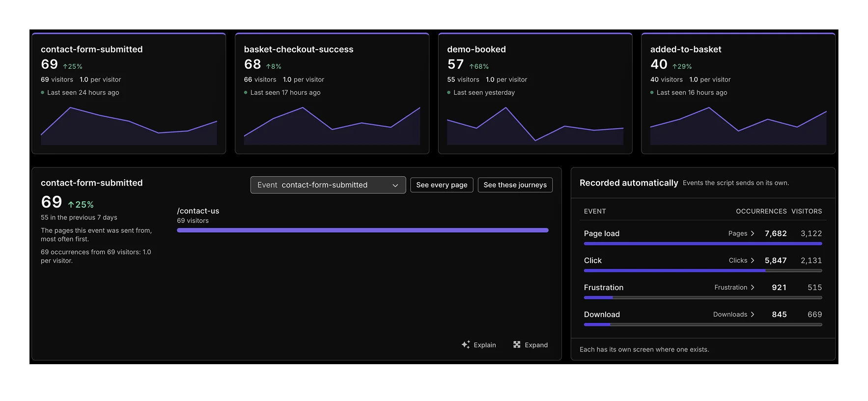Click the /contact-us page row
The image size is (868, 401).
[363, 220]
